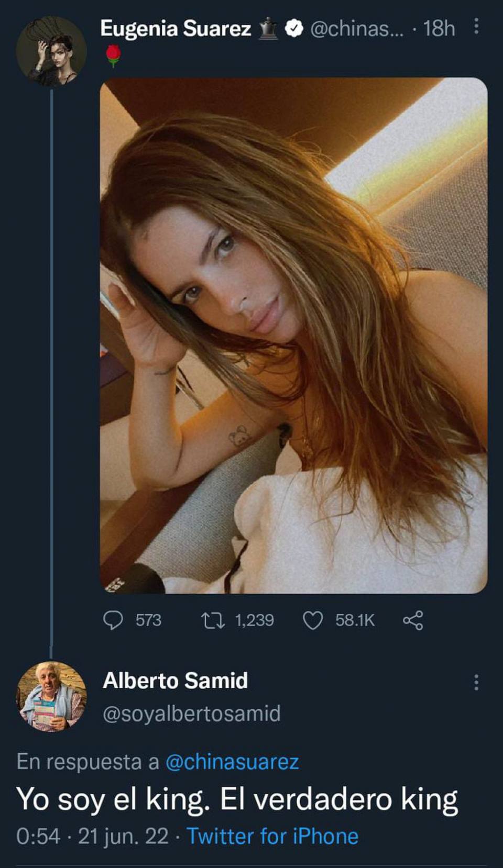Click the chess piece emoji next to the name
Screen dimensions: 503x868
point(268,28)
